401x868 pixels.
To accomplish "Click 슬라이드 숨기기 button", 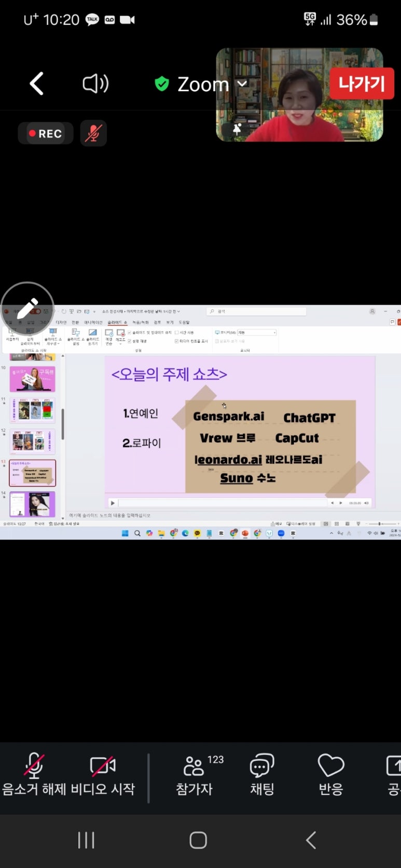I will (x=92, y=336).
